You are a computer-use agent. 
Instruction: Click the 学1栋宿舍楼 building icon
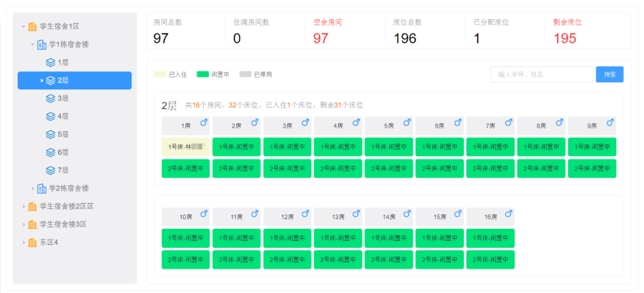(x=42, y=45)
